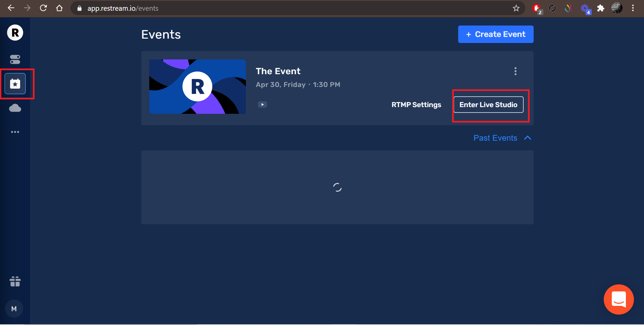The height and width of the screenshot is (325, 644).
Task: Click the Past Events link
Action: 495,138
